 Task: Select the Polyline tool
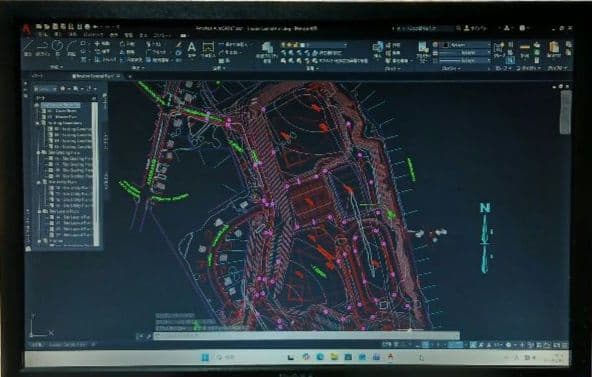(43, 48)
